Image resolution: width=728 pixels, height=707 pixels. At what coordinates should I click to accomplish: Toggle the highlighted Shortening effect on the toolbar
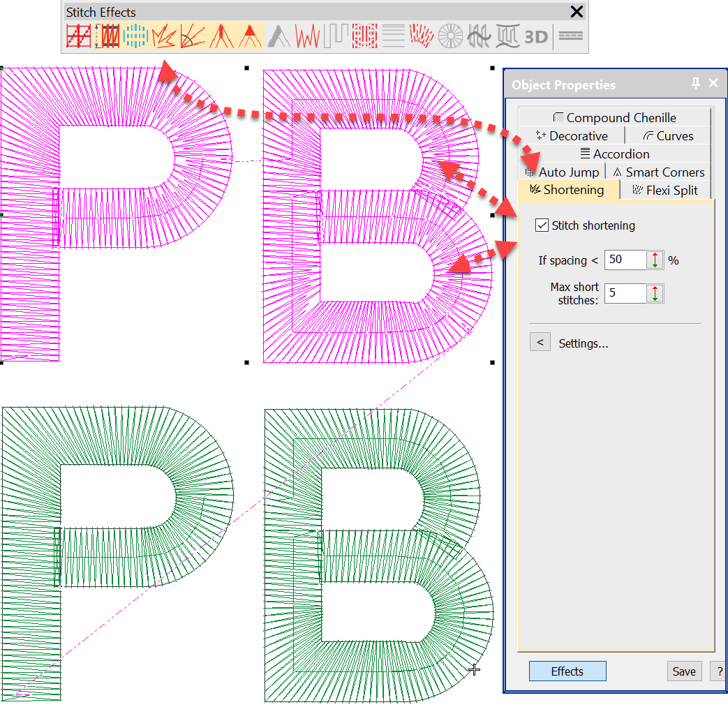(x=163, y=36)
